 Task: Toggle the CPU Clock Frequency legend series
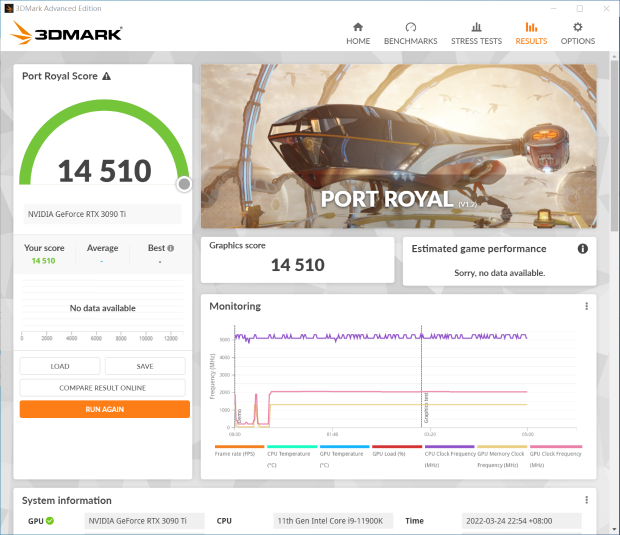pos(450,457)
